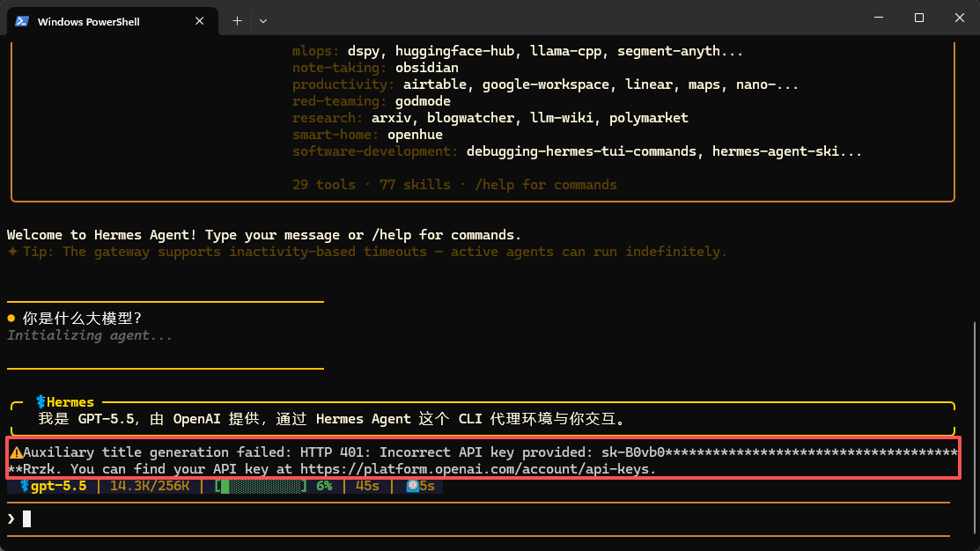
Task: Click the warning triangle icon
Action: pyautogui.click(x=16, y=453)
